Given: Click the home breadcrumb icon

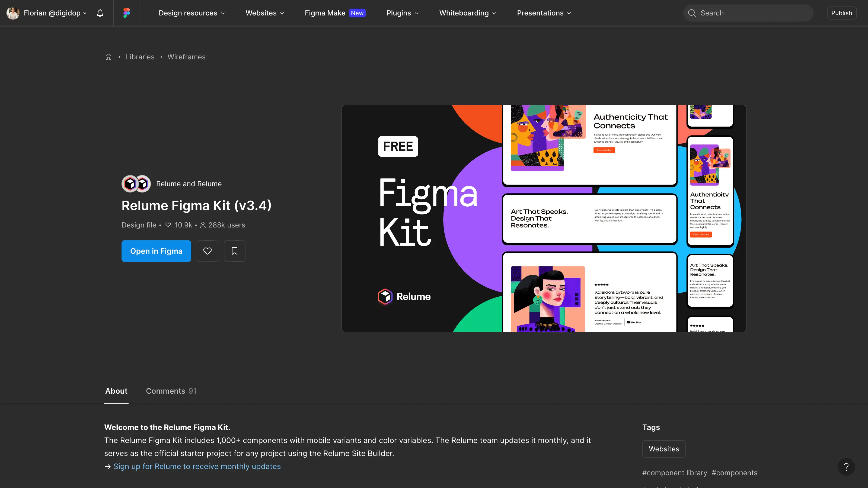Looking at the screenshot, I should [108, 57].
